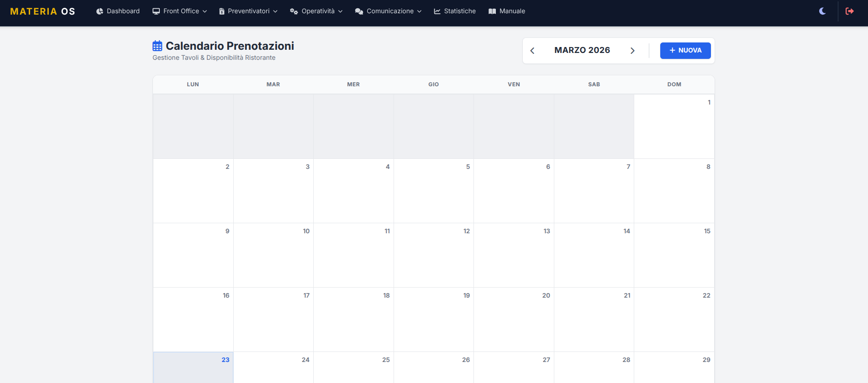Click the Dashboard pie chart icon
Image resolution: width=868 pixels, height=383 pixels.
tap(100, 11)
